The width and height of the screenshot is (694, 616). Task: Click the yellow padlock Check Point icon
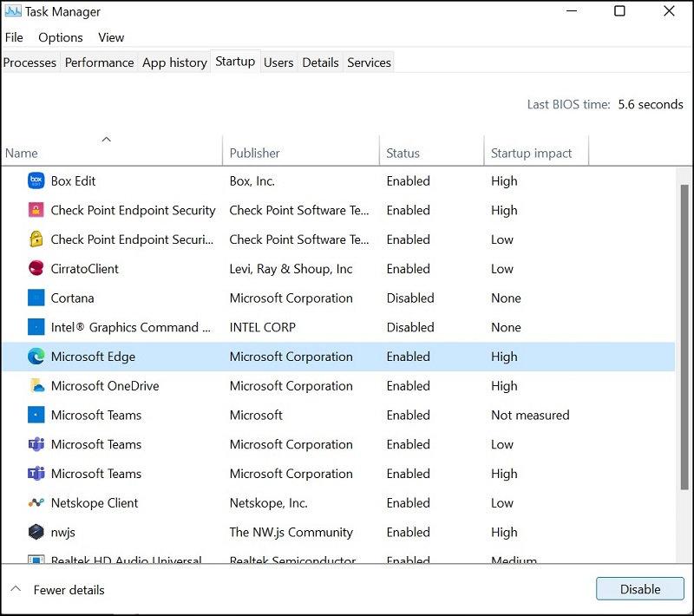36,239
